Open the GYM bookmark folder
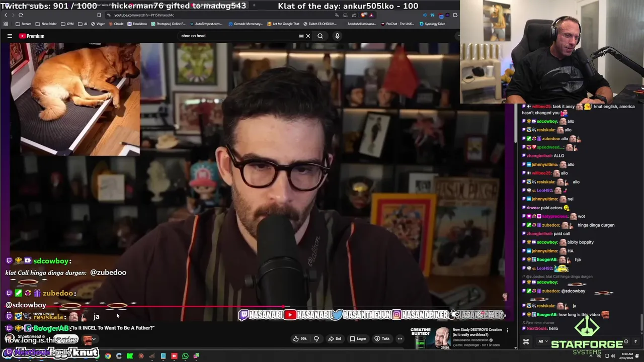Image resolution: width=644 pixels, height=362 pixels. tap(67, 24)
